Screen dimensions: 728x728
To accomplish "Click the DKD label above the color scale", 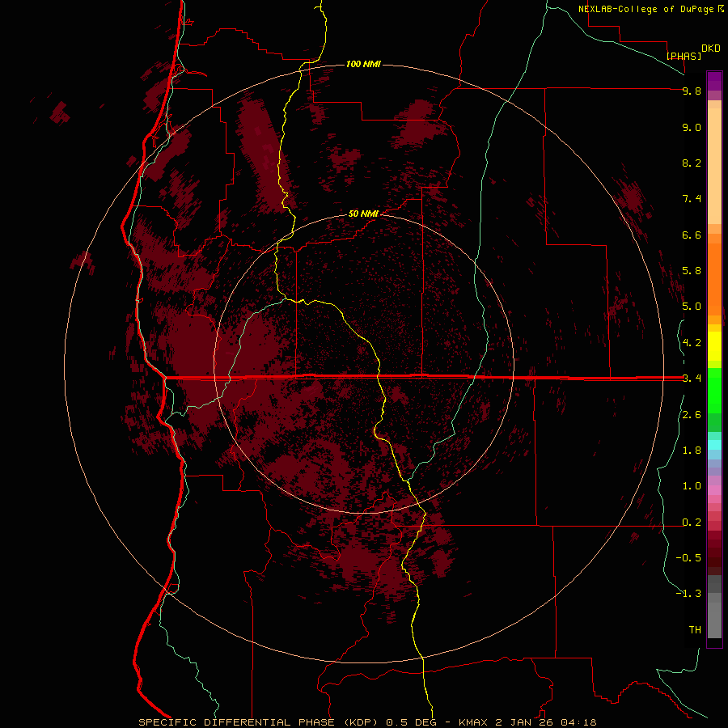I will point(711,49).
